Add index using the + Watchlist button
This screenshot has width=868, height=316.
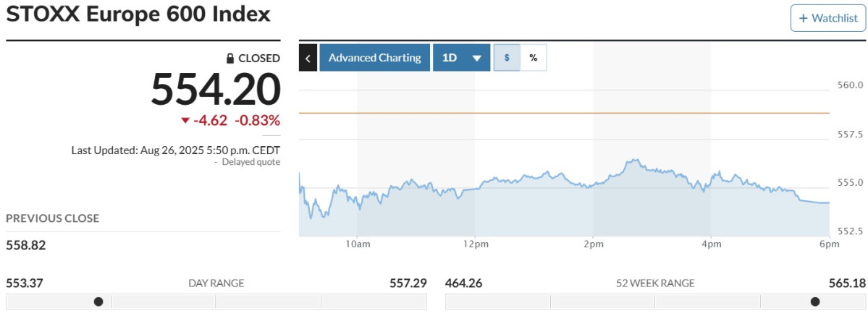coord(827,17)
